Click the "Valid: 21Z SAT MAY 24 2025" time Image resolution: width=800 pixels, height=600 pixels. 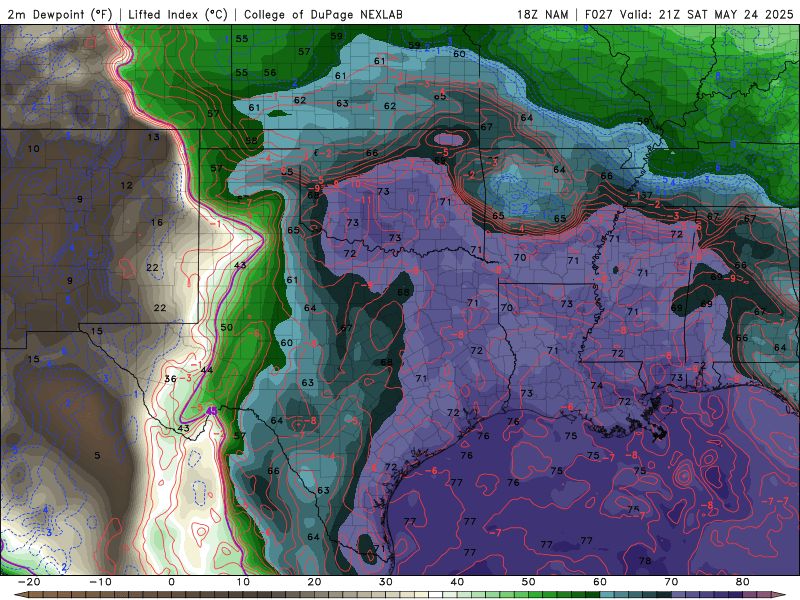point(707,14)
